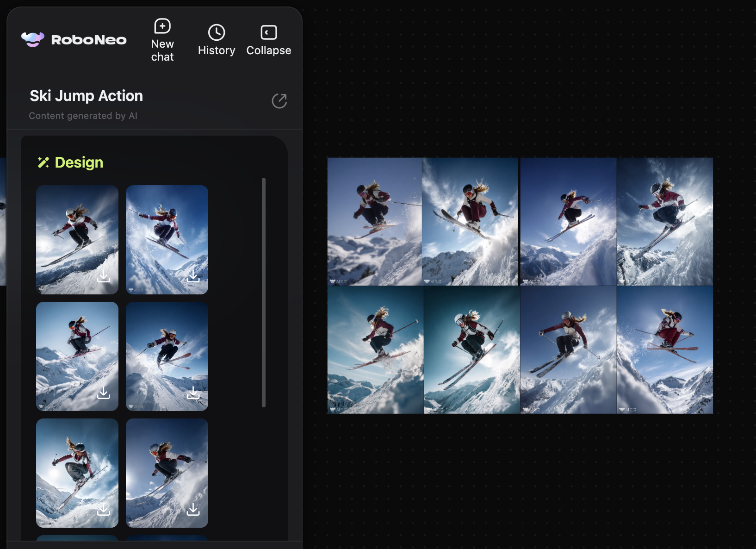Download the first Design thumbnail image

104,276
